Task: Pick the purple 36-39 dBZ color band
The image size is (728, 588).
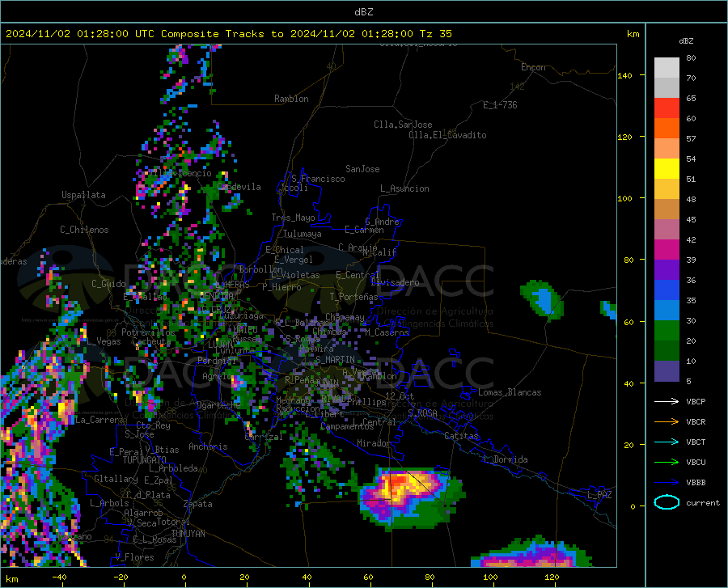Action: click(667, 270)
